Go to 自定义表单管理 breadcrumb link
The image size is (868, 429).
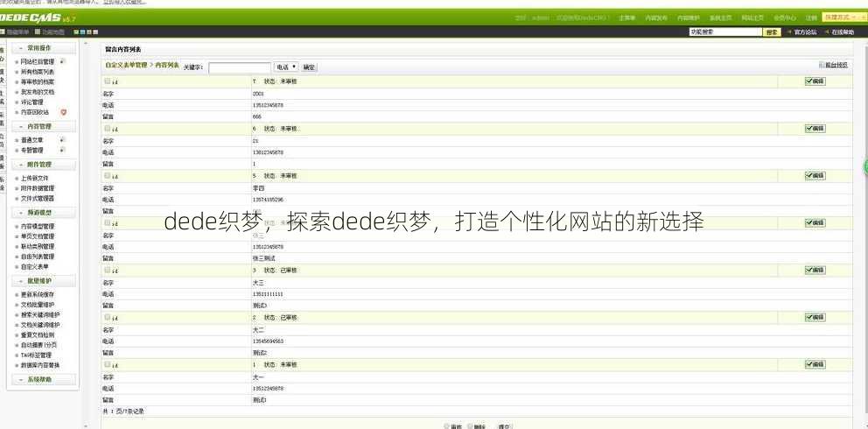126,66
